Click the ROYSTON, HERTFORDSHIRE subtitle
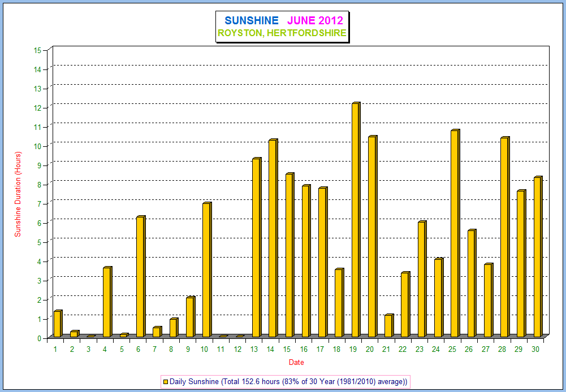The width and height of the screenshot is (566, 392). click(282, 33)
